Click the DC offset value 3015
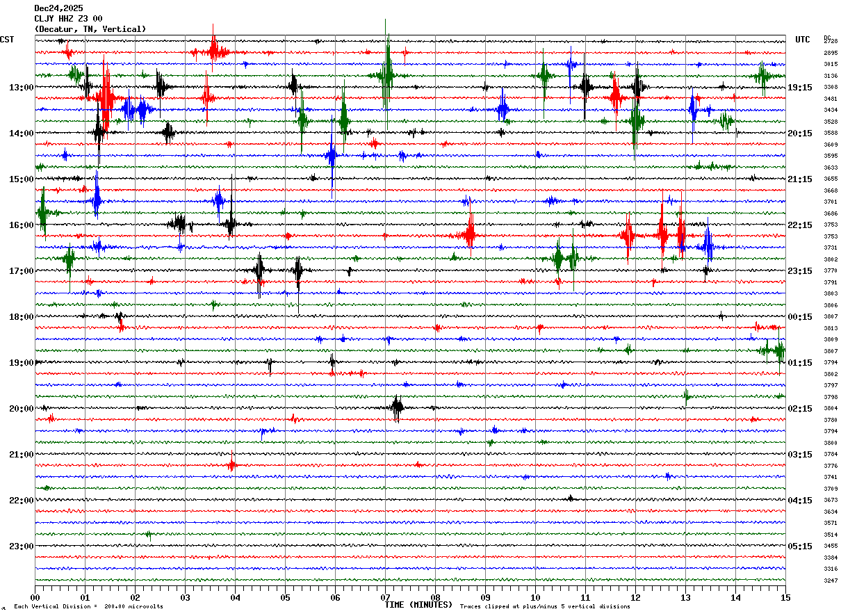The height and width of the screenshot is (616, 841). [831, 64]
